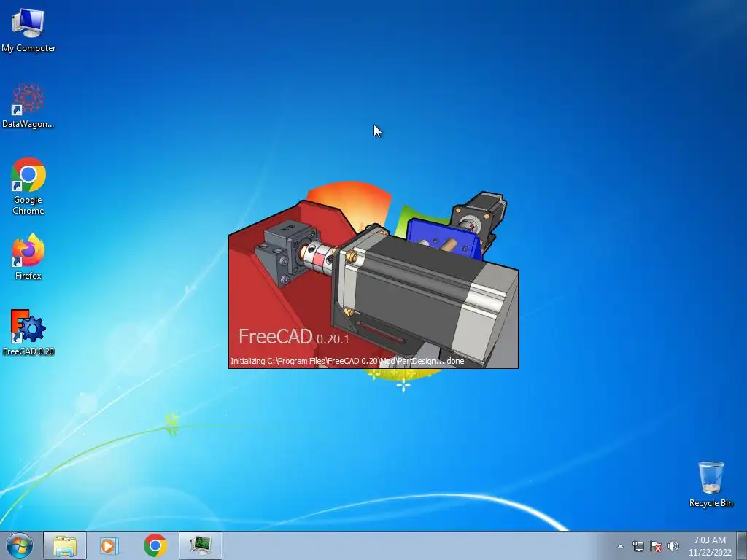The image size is (747, 560).
Task: Open the My Computer desktop icon
Action: point(28,29)
